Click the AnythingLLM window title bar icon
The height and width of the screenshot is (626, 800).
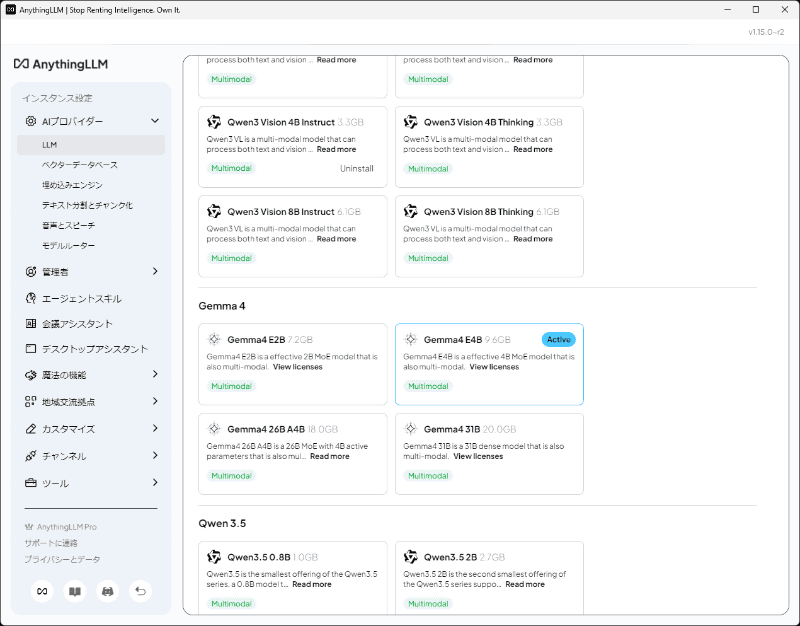coord(10,10)
